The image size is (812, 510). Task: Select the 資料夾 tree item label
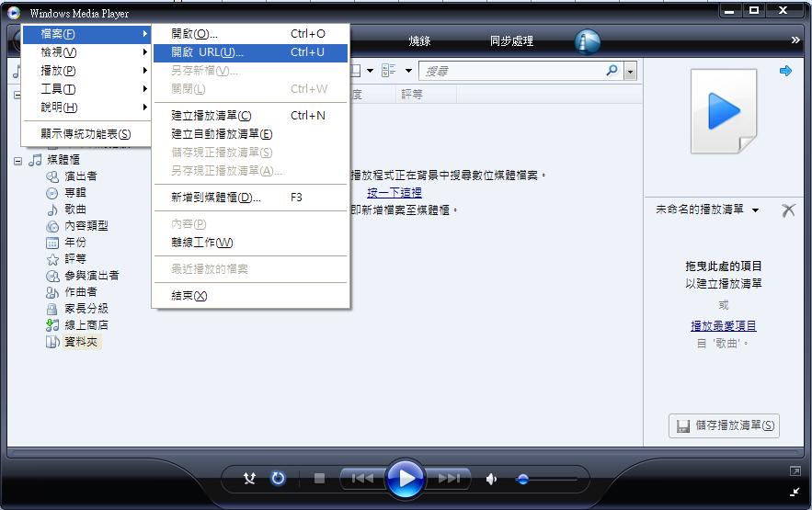point(81,342)
